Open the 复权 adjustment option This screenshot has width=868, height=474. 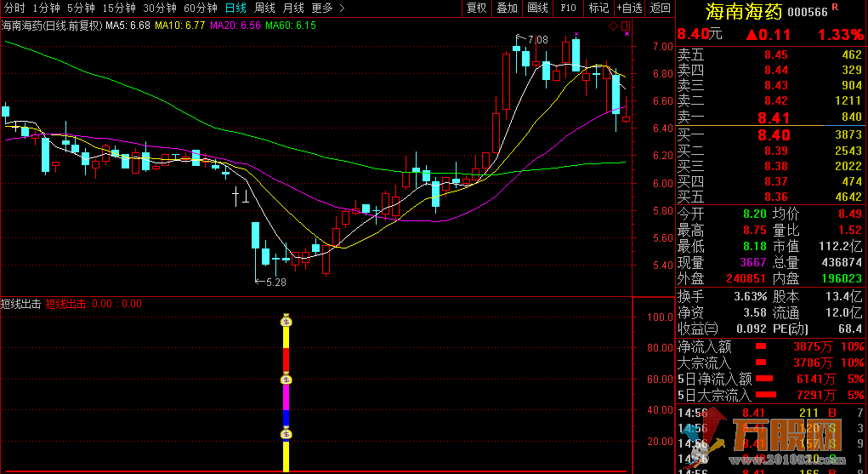point(477,9)
